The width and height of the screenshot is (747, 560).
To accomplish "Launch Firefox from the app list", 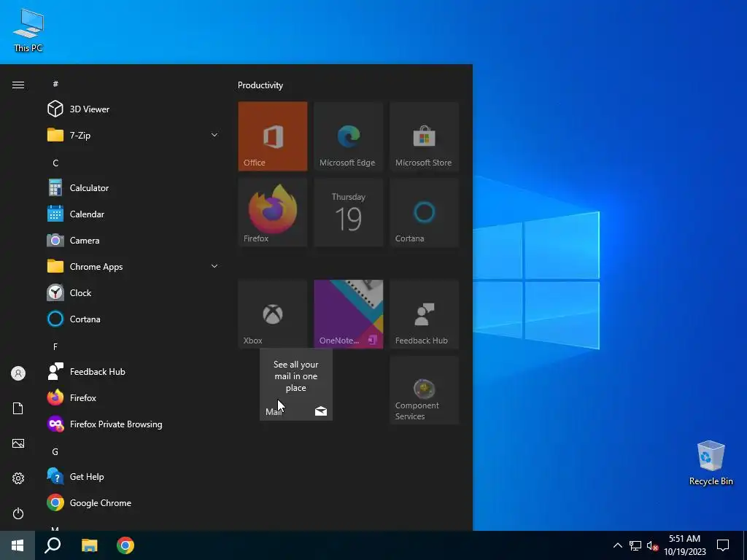I will click(x=133, y=397).
